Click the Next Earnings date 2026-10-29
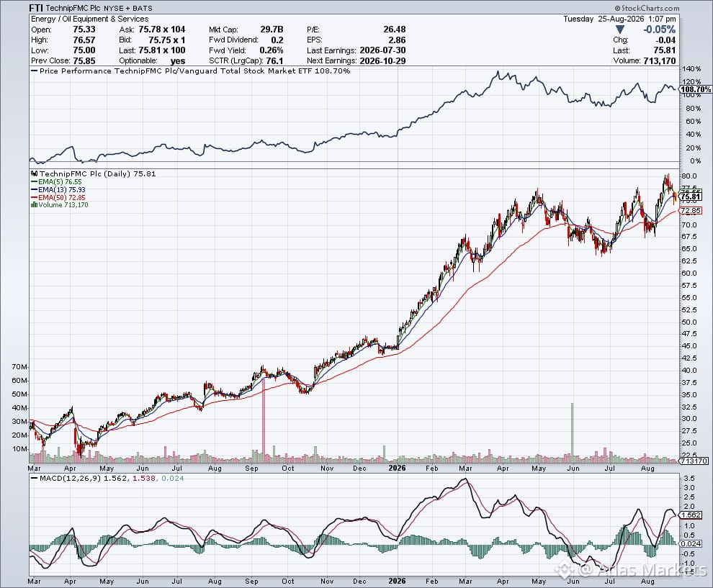Screen dimensions: 713x588 pyautogui.click(x=382, y=61)
